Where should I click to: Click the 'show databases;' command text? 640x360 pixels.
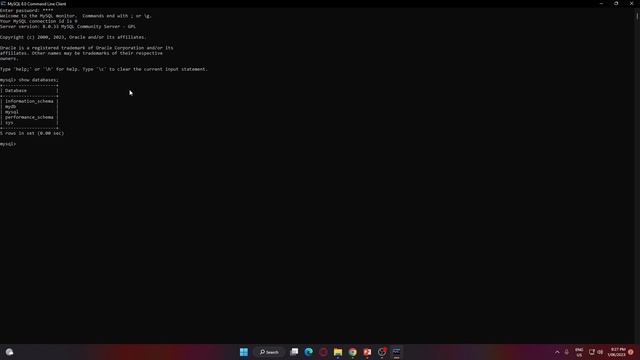[x=38, y=80]
